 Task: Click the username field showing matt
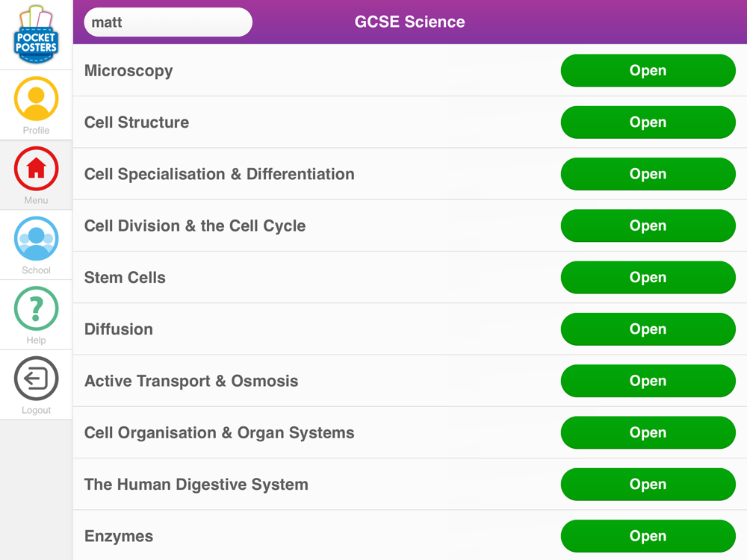168,22
